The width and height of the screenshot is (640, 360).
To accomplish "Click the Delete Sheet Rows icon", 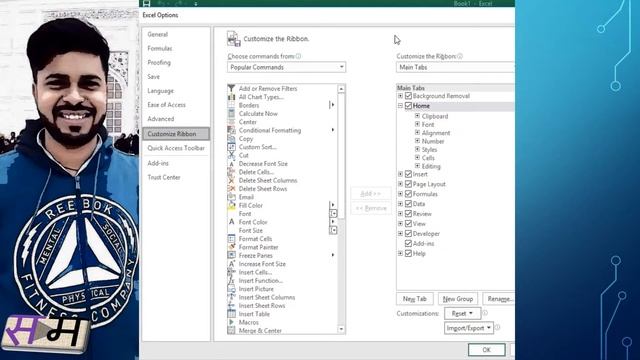I will [x=231, y=189].
